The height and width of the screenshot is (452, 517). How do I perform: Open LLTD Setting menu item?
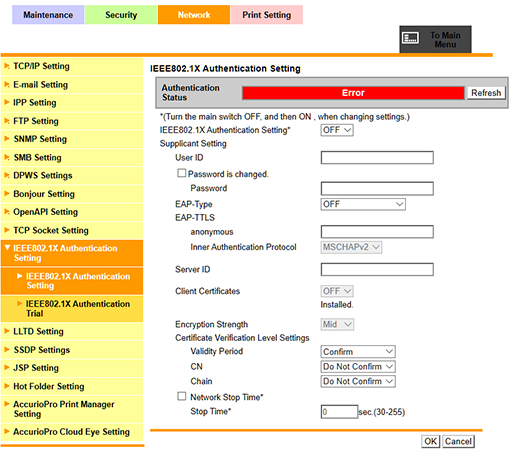(x=72, y=331)
